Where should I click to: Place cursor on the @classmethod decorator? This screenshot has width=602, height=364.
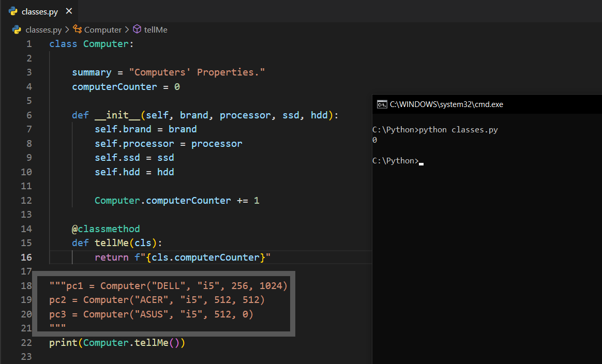106,229
